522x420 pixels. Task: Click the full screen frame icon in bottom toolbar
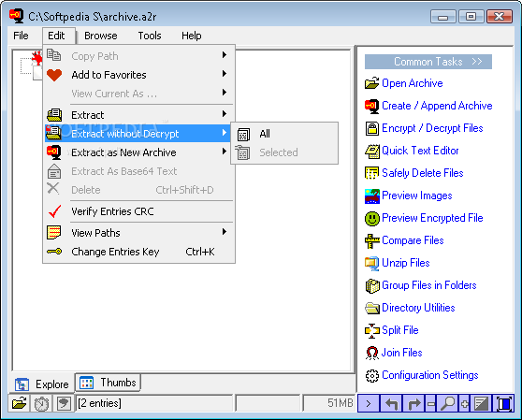click(x=503, y=404)
